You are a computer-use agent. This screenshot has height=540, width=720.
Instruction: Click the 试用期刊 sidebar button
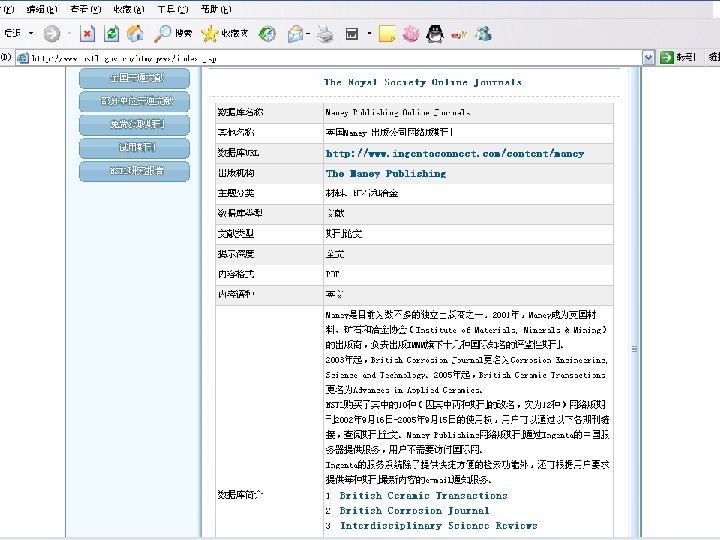coord(135,147)
